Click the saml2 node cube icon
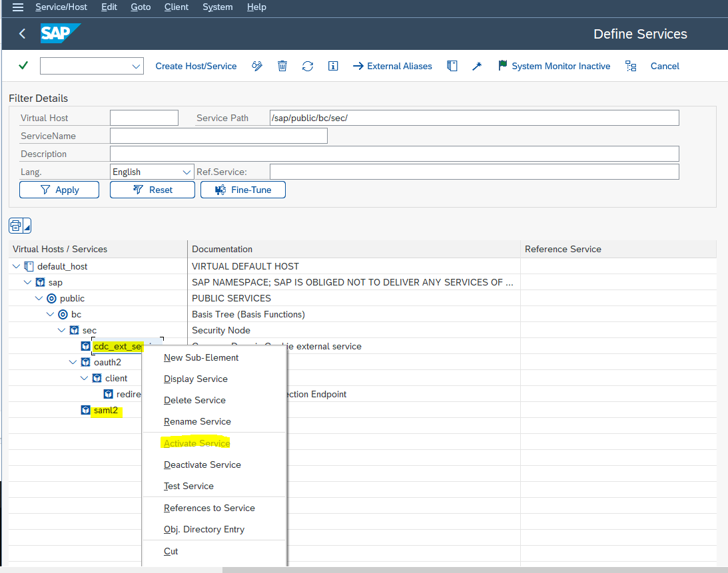The width and height of the screenshot is (728, 573). coord(85,410)
